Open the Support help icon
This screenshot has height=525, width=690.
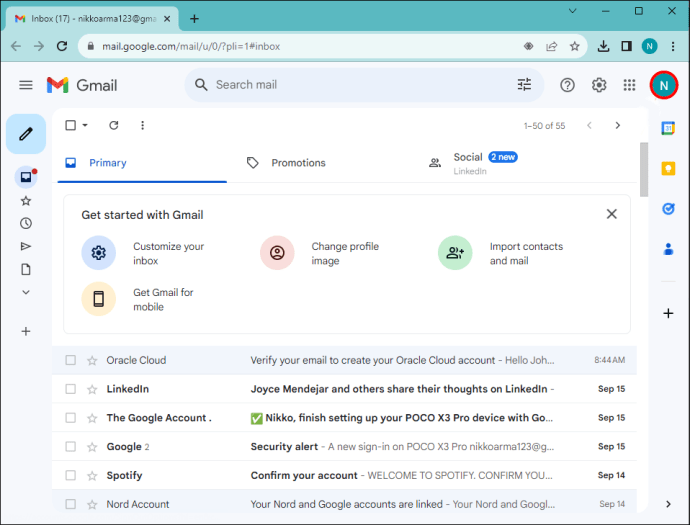point(567,85)
